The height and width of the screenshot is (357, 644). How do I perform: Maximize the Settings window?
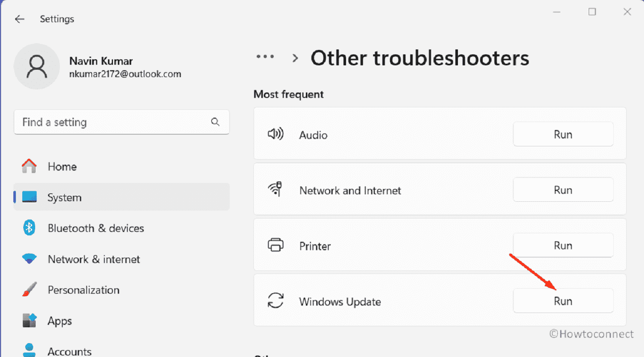pyautogui.click(x=592, y=12)
